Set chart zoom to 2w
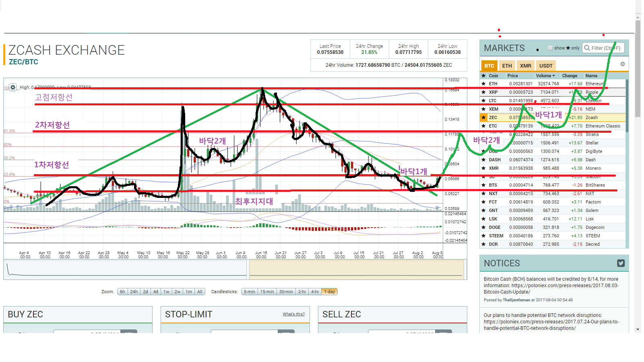This screenshot has height=362, width=644. coord(178,292)
